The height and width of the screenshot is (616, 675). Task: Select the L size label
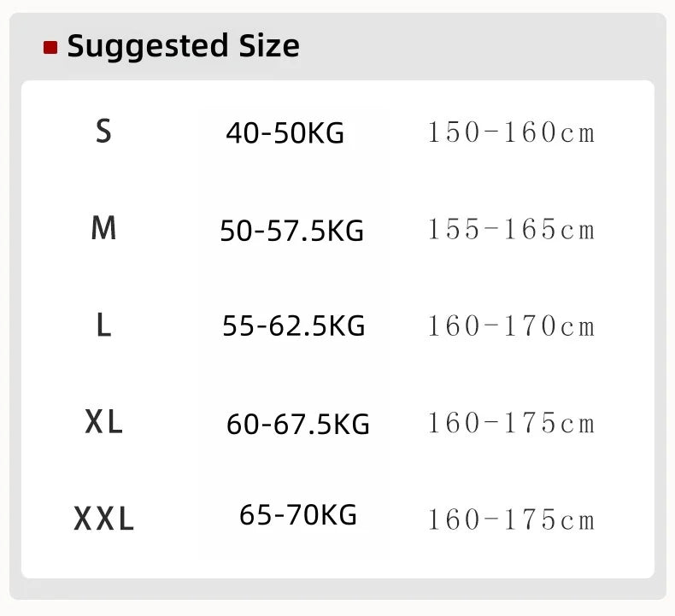click(103, 325)
